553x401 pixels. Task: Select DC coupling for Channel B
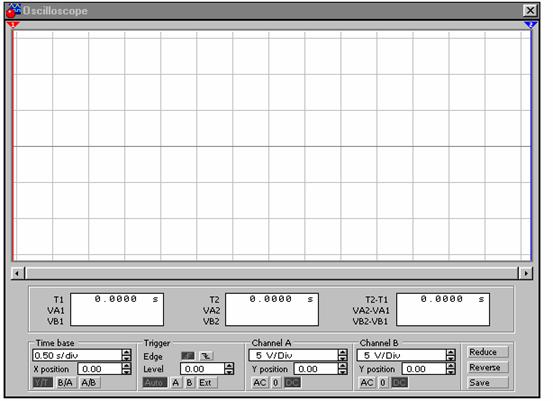tap(400, 383)
